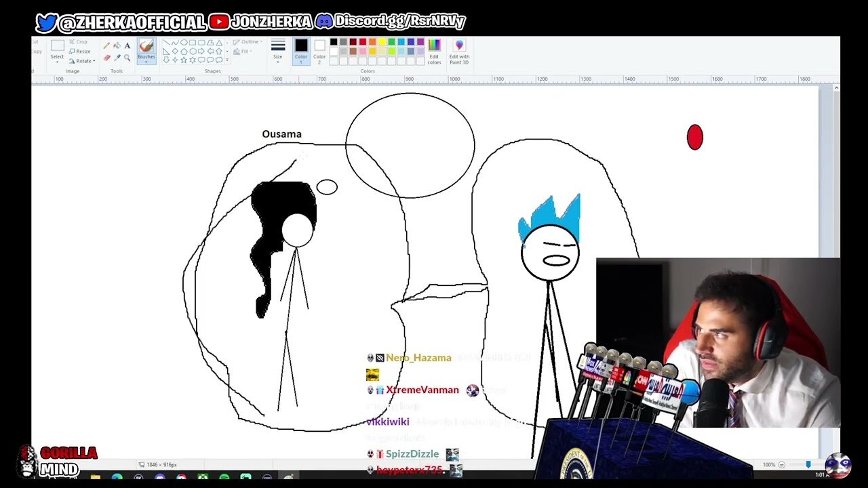Activate Color 1 foreground box
868x488 pixels.
(x=301, y=50)
